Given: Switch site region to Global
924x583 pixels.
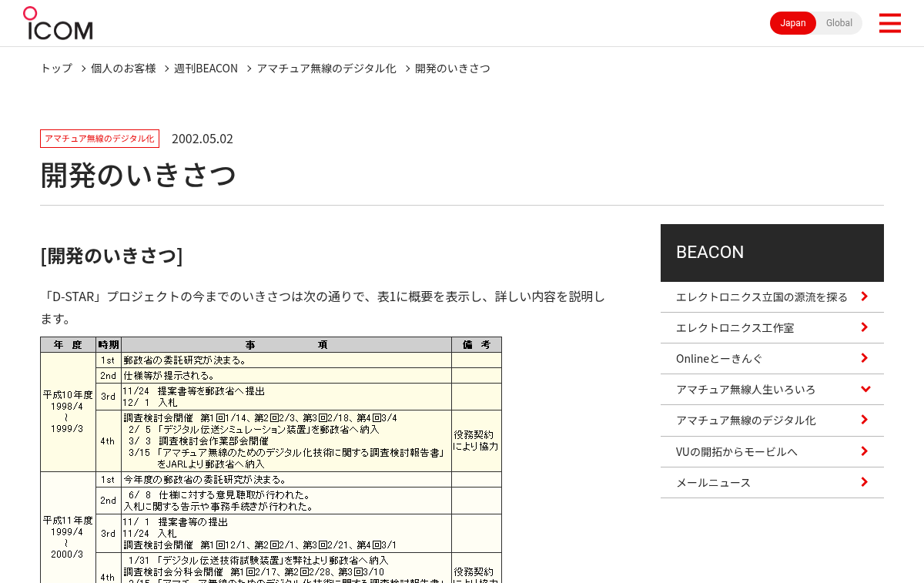Looking at the screenshot, I should coord(839,23).
